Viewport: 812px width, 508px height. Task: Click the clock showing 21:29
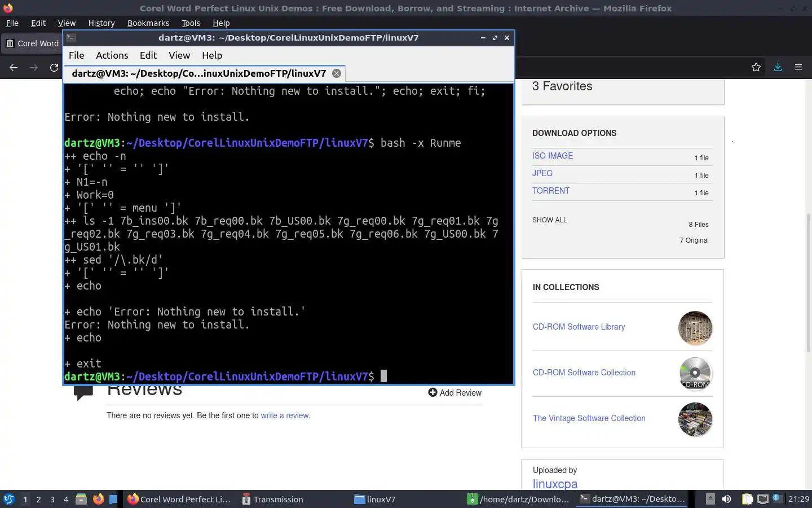point(798,499)
